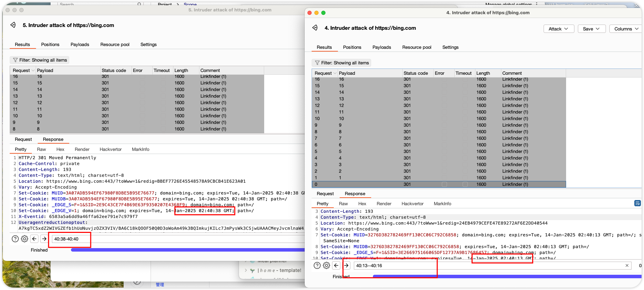The height and width of the screenshot is (290, 644).
Task: Click the filter funnel icon in attack 4 window
Action: (317, 63)
